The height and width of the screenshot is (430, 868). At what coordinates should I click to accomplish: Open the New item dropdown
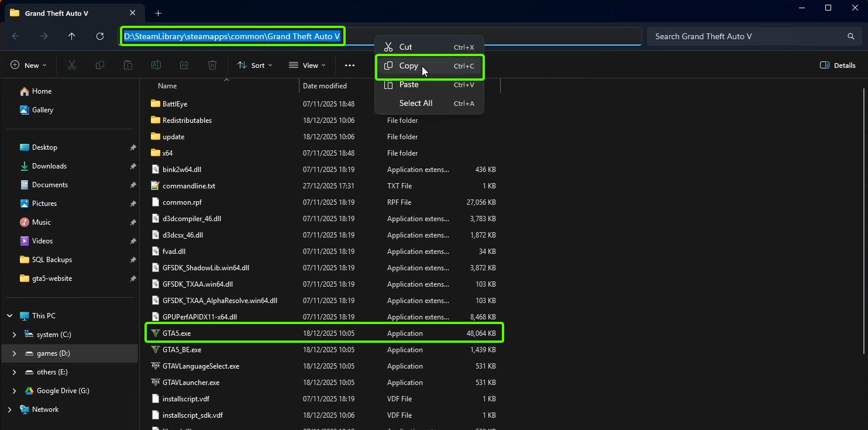pyautogui.click(x=29, y=66)
